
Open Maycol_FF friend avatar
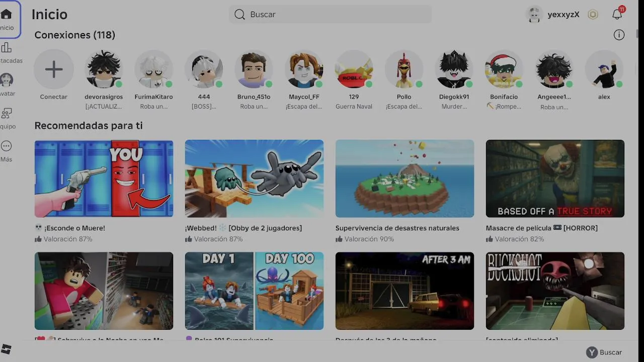pos(304,69)
